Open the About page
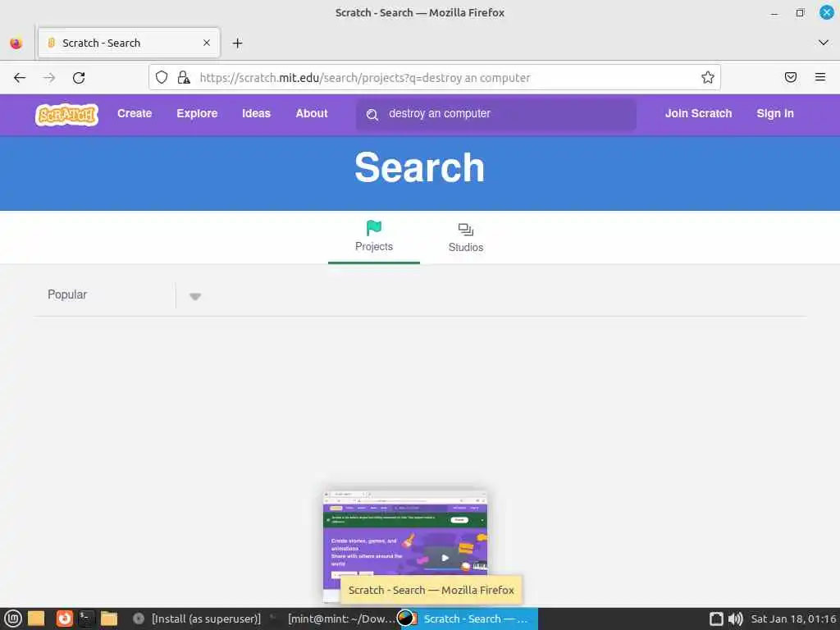Screen dimensions: 840x630 coord(311,113)
